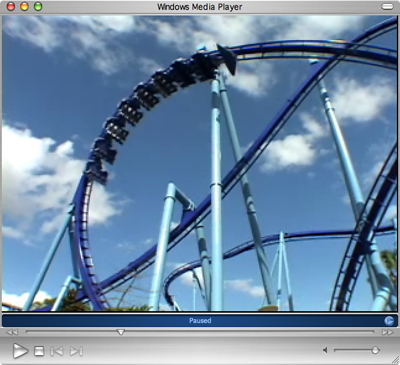Click the roller coaster video frame
The height and width of the screenshot is (365, 400).
(200, 163)
